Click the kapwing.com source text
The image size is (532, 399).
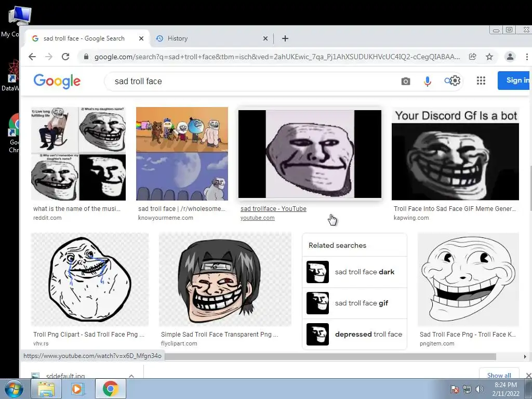411,218
